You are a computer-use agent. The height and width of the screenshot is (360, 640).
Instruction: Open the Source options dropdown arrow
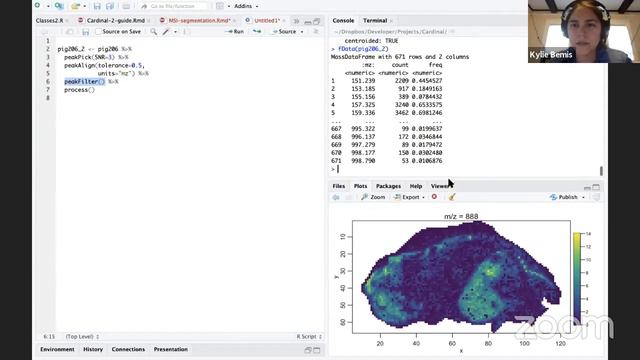pyautogui.click(x=302, y=32)
